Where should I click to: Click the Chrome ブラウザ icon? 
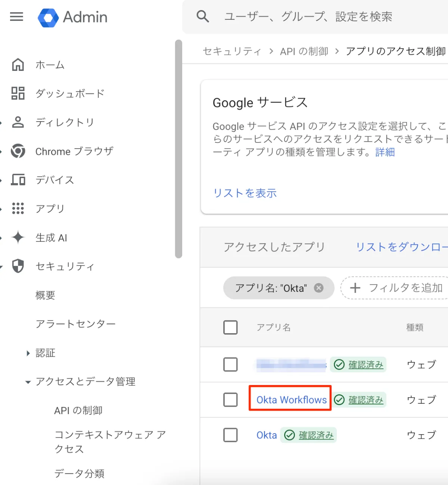tap(18, 151)
